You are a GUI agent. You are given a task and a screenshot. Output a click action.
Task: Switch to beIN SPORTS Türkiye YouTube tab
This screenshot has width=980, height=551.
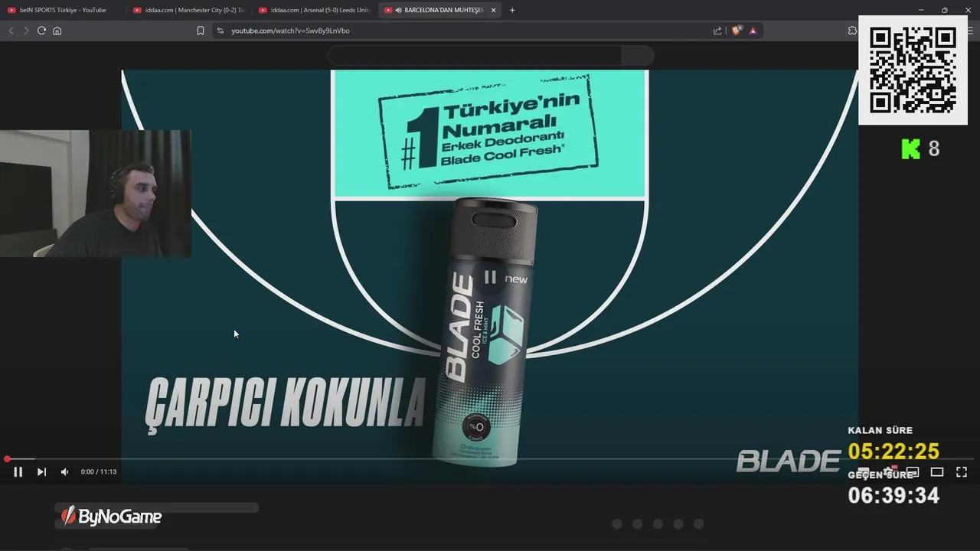pos(61,10)
